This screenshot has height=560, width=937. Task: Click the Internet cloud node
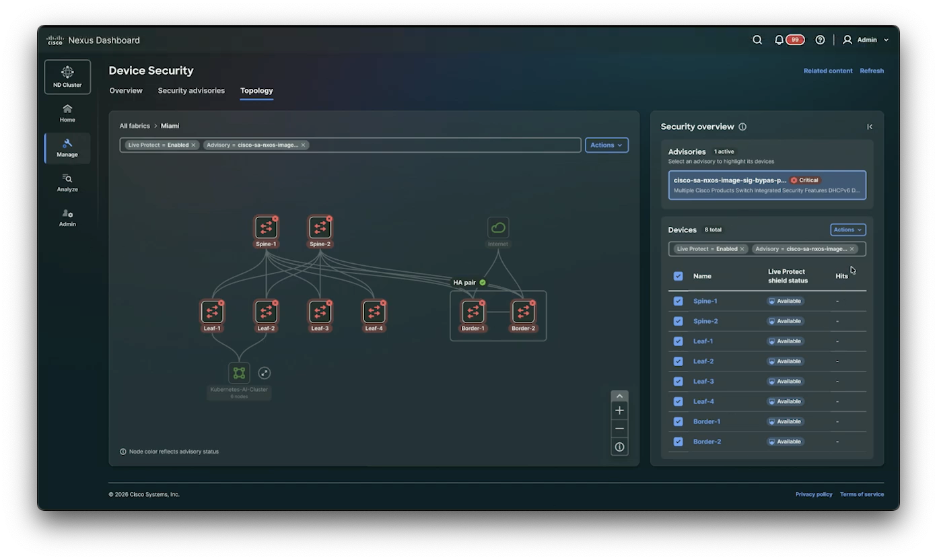click(x=498, y=228)
